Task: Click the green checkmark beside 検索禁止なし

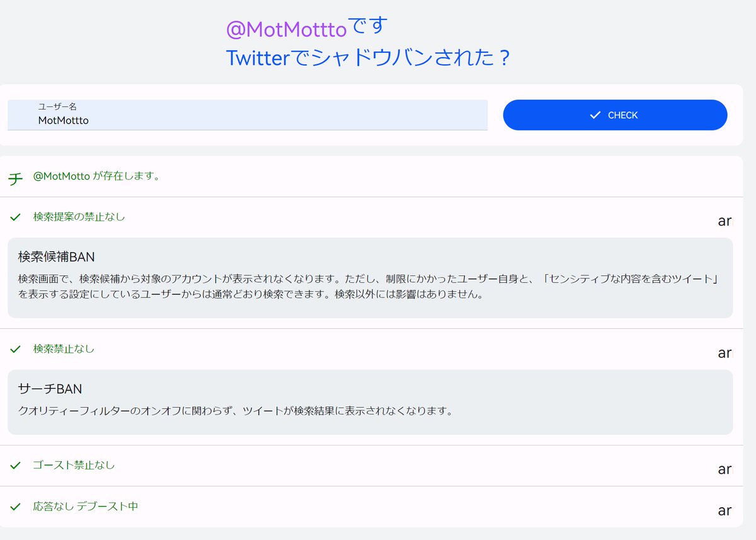Action: click(16, 348)
